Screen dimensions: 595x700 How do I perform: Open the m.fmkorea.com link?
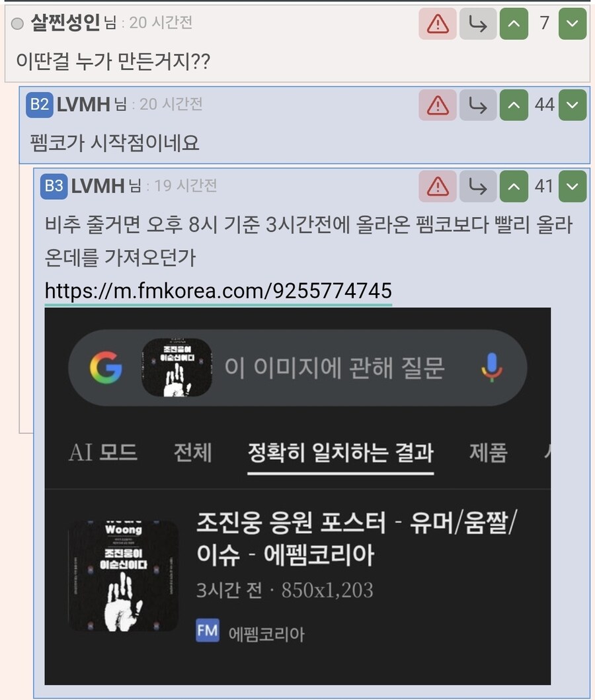218,290
